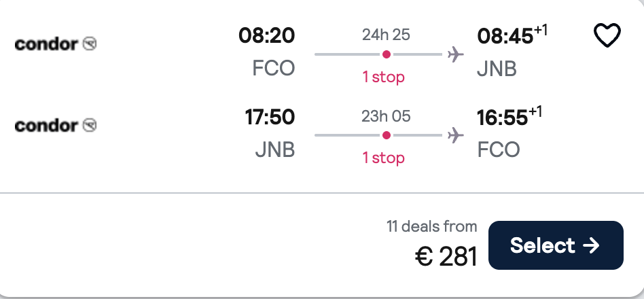Click the 16:55 +1 return arrival time
The width and height of the screenshot is (644, 299).
pyautogui.click(x=509, y=117)
